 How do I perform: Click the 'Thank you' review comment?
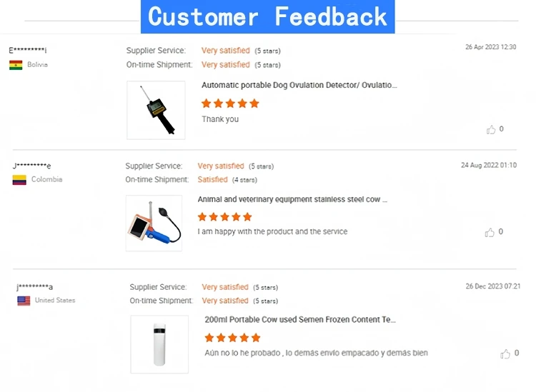[220, 119]
